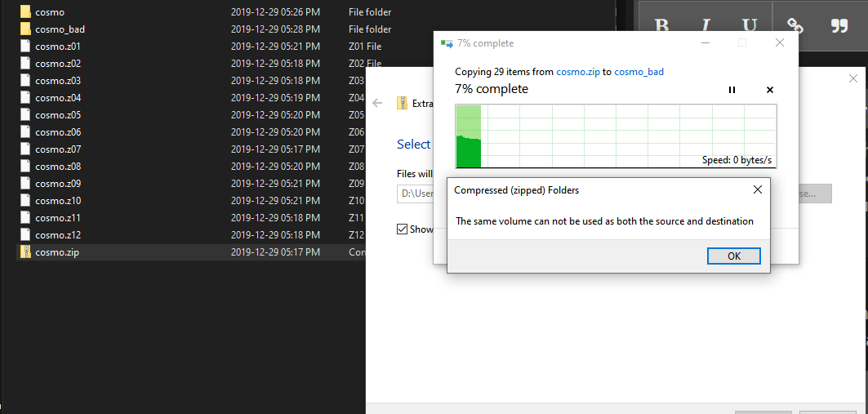Close the Extract wizard window

tap(853, 78)
